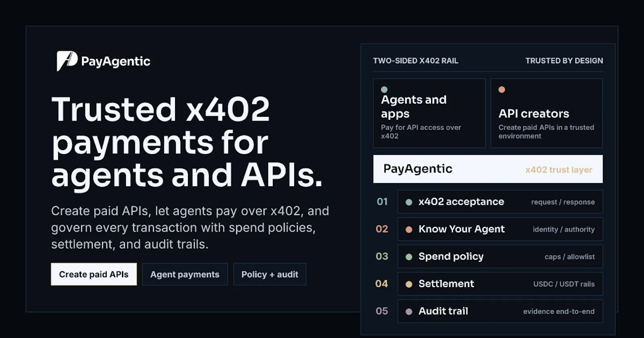Click the teal dot on Agents and apps

[384, 89]
